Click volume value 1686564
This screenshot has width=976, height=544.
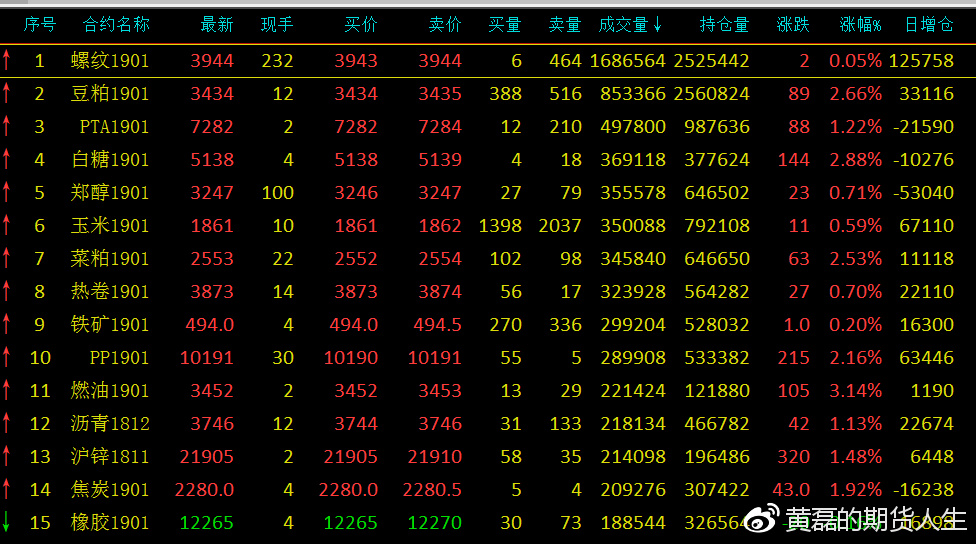tap(627, 61)
